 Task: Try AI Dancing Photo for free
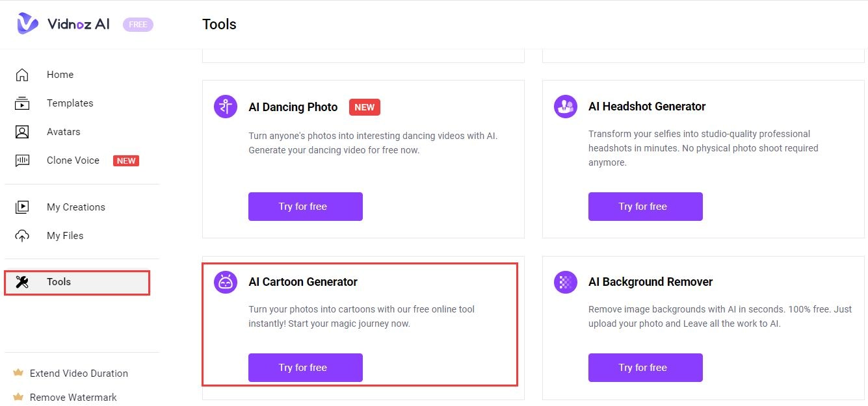(x=305, y=207)
